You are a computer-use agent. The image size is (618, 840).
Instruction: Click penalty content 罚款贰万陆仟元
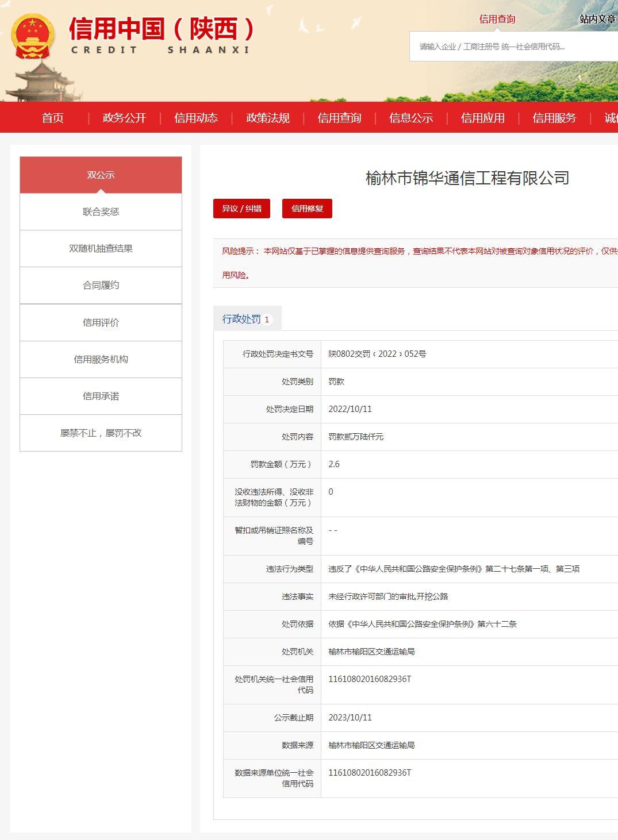[356, 437]
